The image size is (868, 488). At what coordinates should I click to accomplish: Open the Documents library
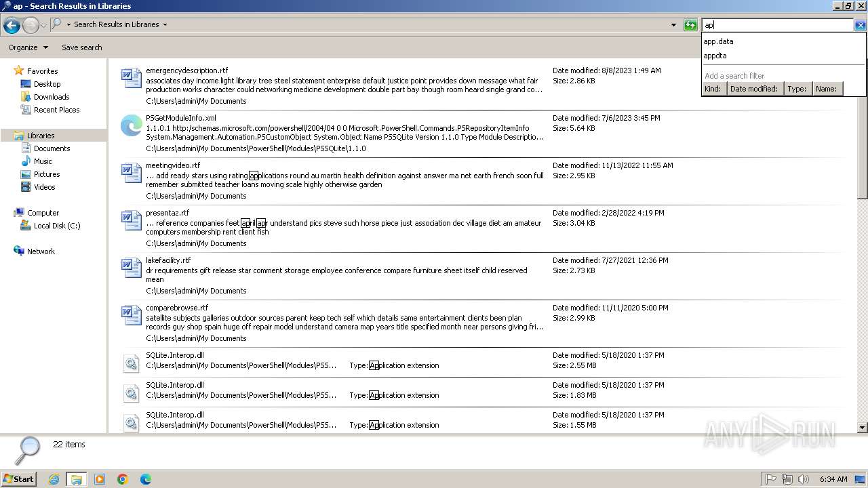(52, 148)
